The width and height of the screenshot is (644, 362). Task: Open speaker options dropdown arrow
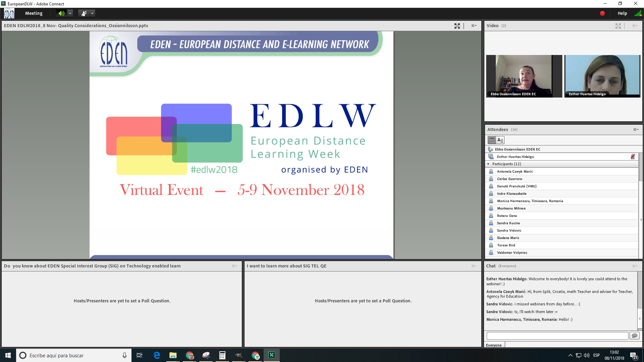click(x=70, y=13)
